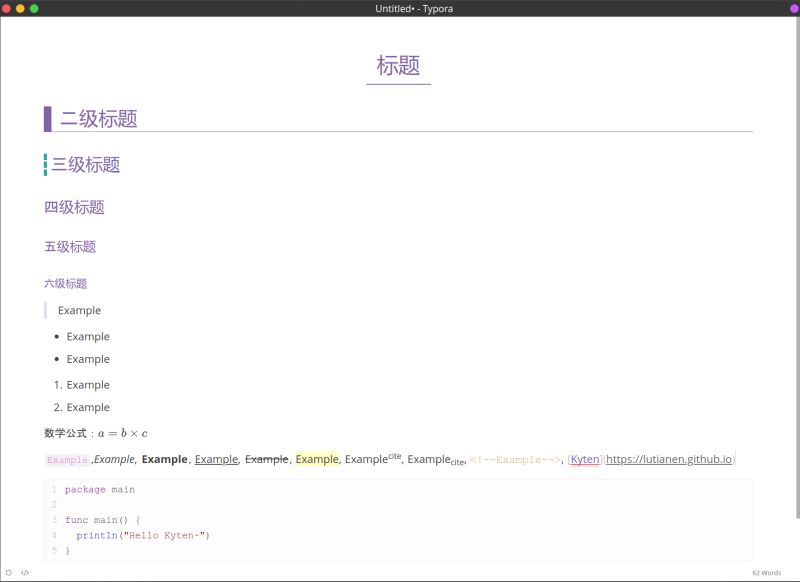Screen dimensions: 800x582
Task: Close the Typora window with the red button
Action: [6, 8]
